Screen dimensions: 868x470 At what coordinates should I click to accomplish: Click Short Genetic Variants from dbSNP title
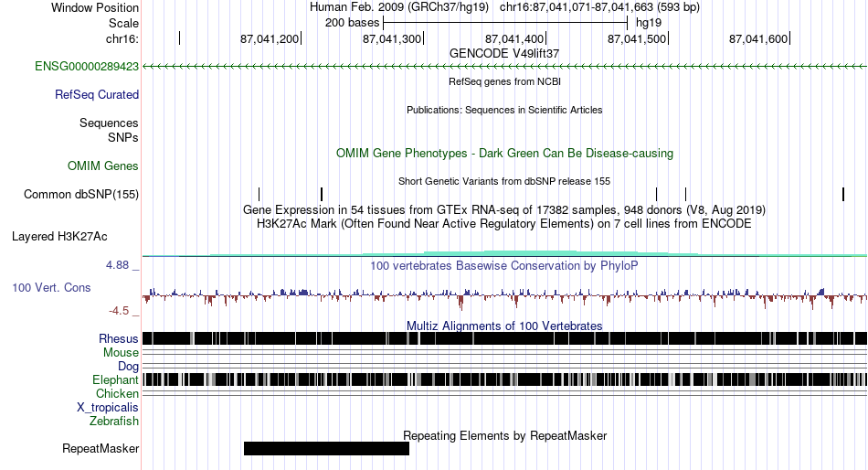(x=504, y=181)
